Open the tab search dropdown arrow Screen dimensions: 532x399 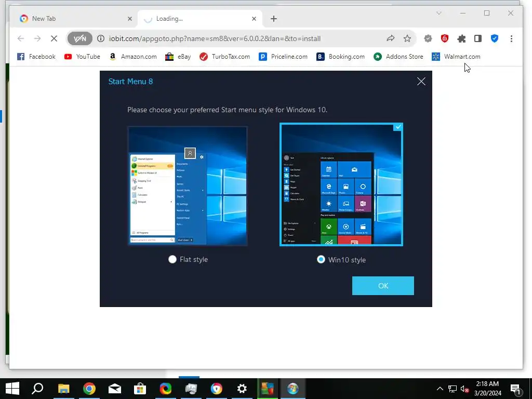click(x=438, y=13)
